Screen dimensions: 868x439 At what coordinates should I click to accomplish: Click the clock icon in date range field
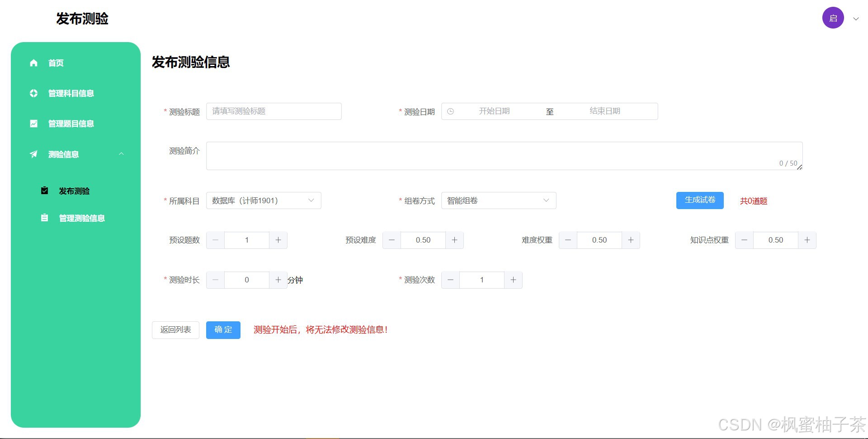point(450,111)
